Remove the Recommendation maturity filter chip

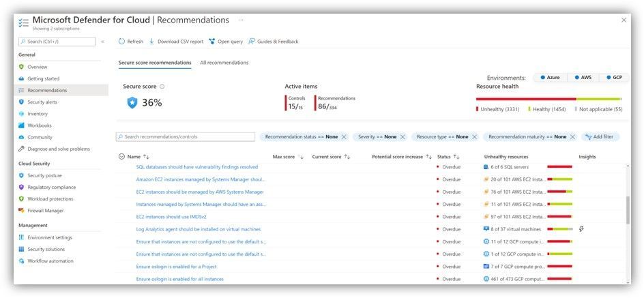tap(572, 136)
